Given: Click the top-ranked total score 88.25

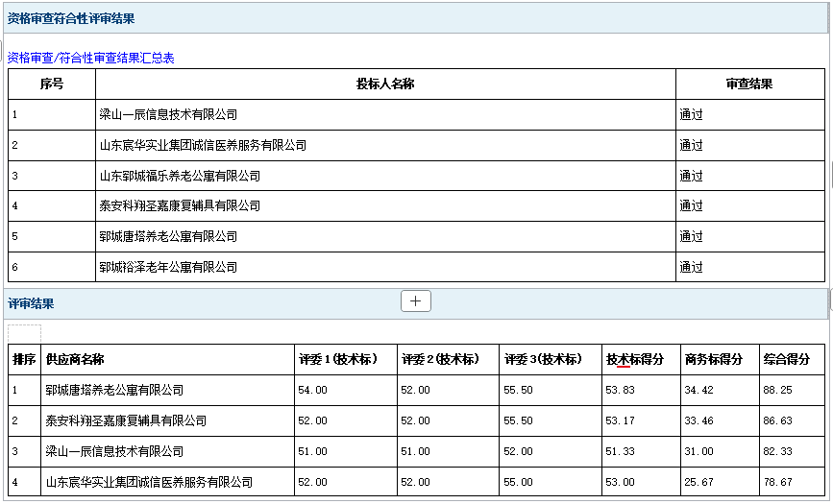Looking at the screenshot, I should 778,391.
